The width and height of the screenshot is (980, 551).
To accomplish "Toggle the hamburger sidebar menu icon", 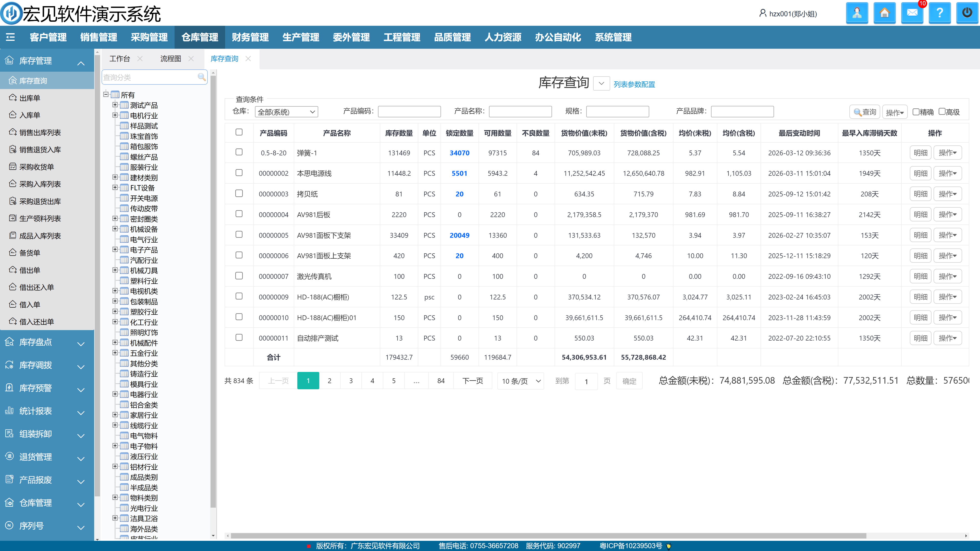I will 11,37.
